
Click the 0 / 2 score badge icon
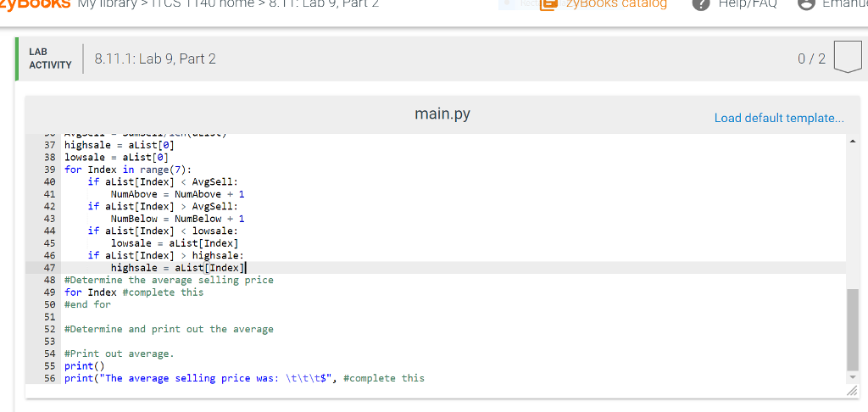(848, 58)
